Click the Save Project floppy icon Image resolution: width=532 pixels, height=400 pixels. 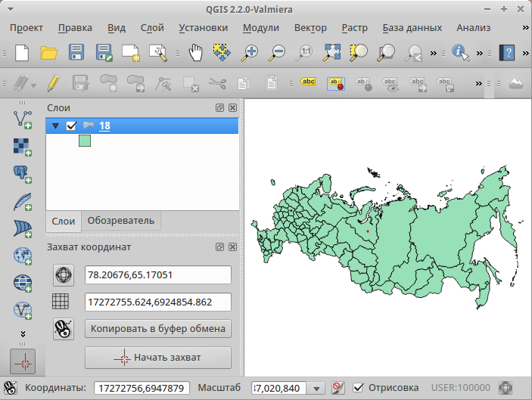[76, 52]
